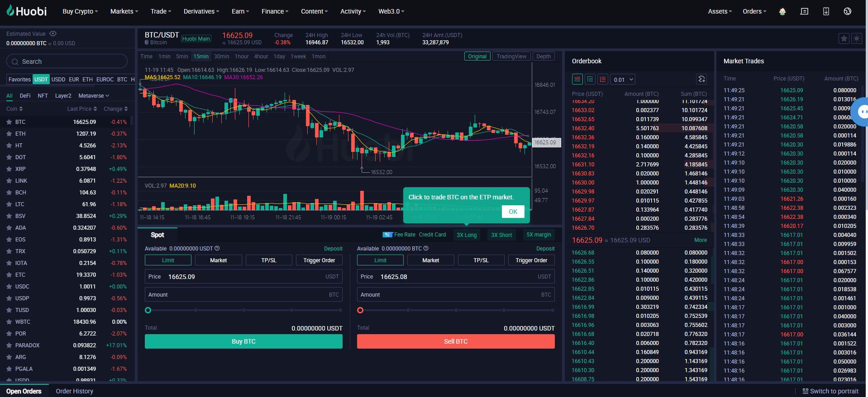
Task: Favorite the XRP coin star
Action: pos(9,169)
